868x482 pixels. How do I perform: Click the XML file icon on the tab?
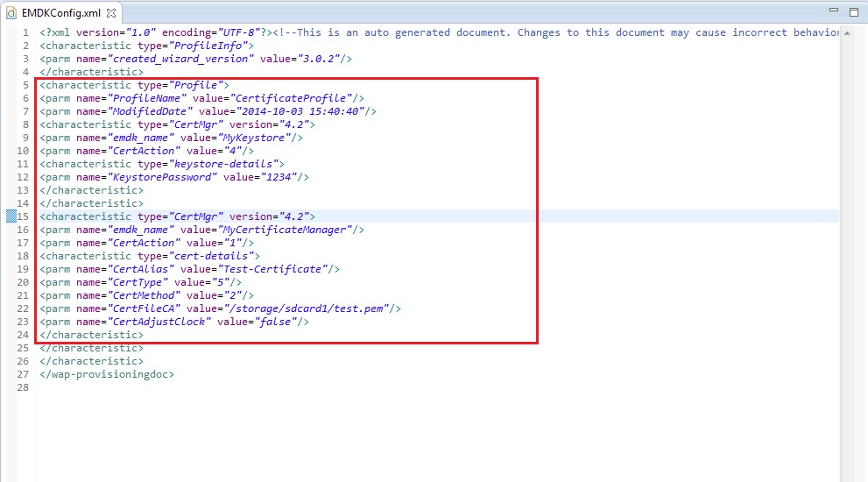11,13
